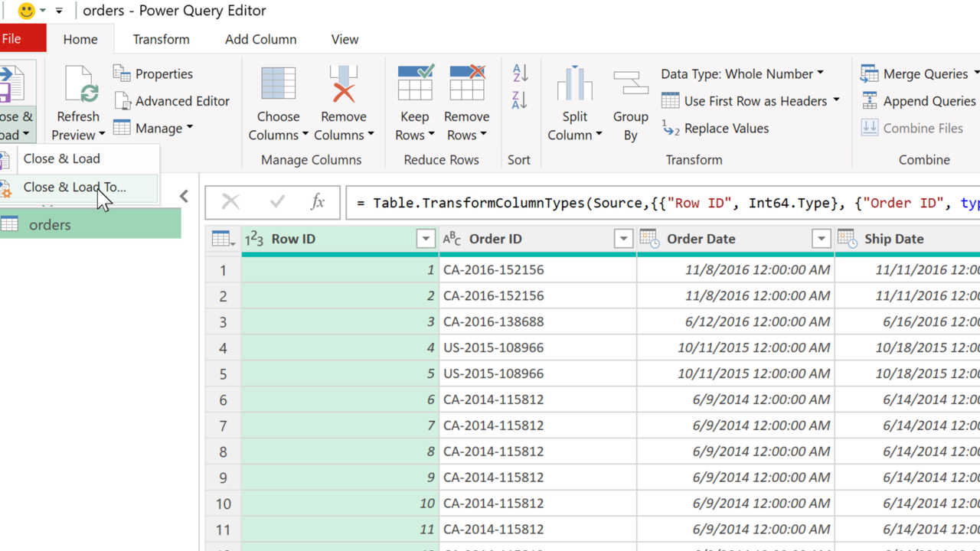980x551 pixels.
Task: Click the Remove Columns icon
Action: coord(344,84)
